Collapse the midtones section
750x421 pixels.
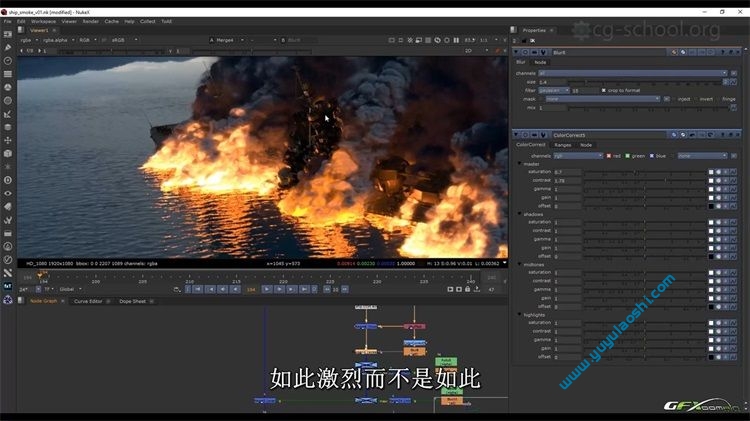tap(520, 265)
